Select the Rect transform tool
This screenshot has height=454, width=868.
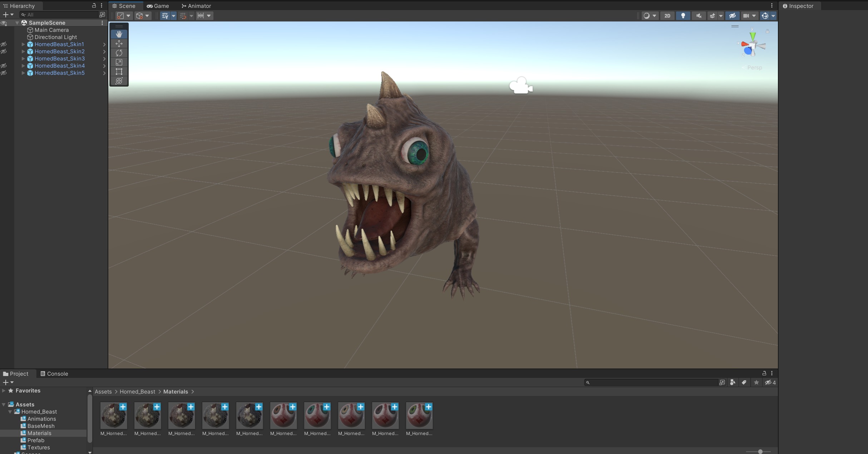pyautogui.click(x=119, y=72)
